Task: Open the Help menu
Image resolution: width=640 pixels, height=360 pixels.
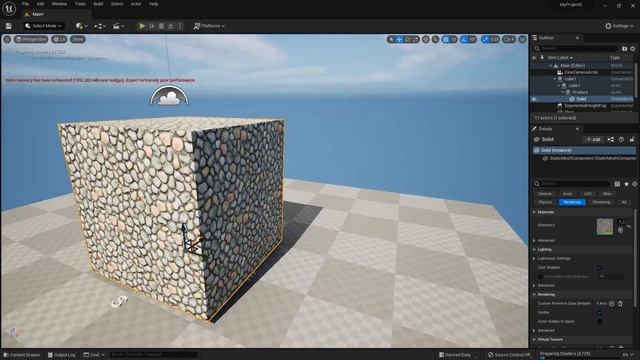Action: coord(153,4)
